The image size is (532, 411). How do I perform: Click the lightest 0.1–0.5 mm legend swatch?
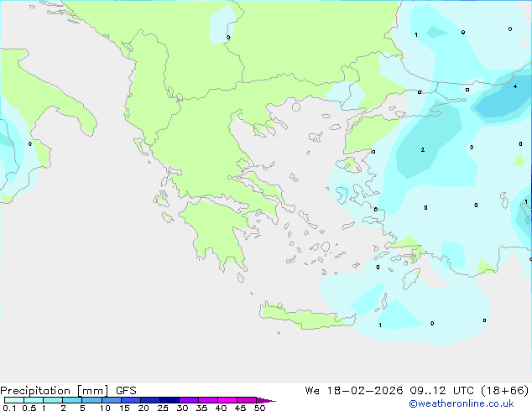[14, 400]
